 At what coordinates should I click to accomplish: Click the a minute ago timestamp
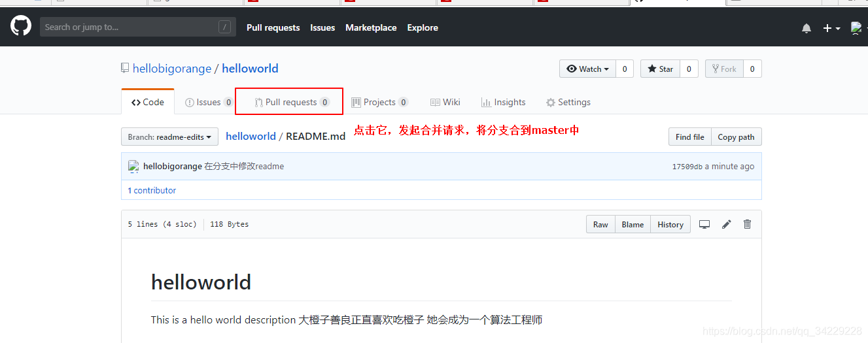[x=729, y=167]
